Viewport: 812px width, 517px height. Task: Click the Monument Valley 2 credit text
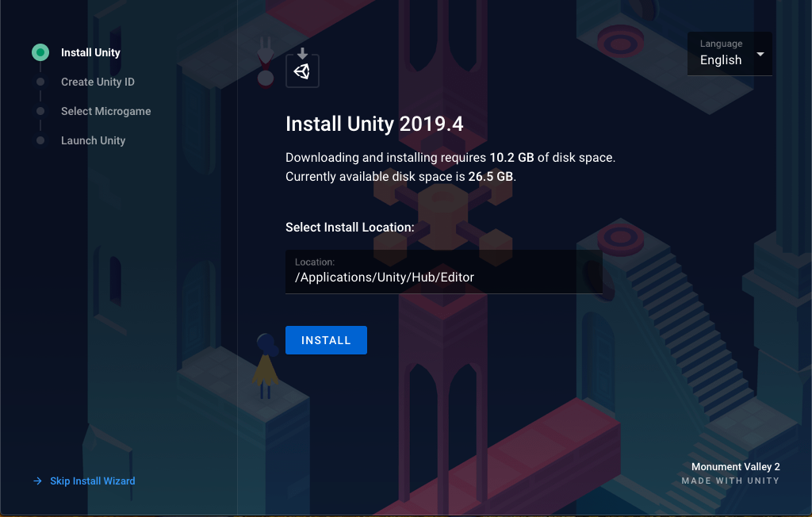[735, 467]
